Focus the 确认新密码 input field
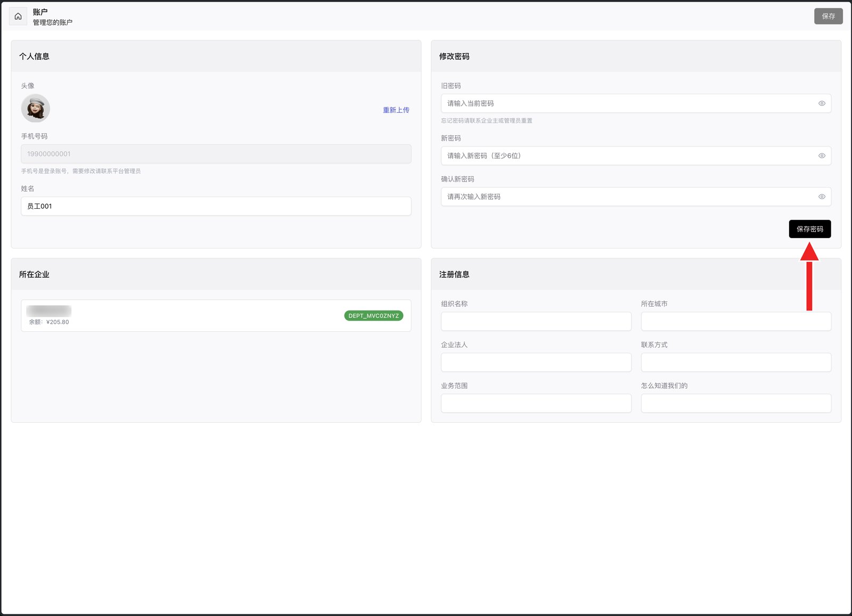 pos(636,196)
